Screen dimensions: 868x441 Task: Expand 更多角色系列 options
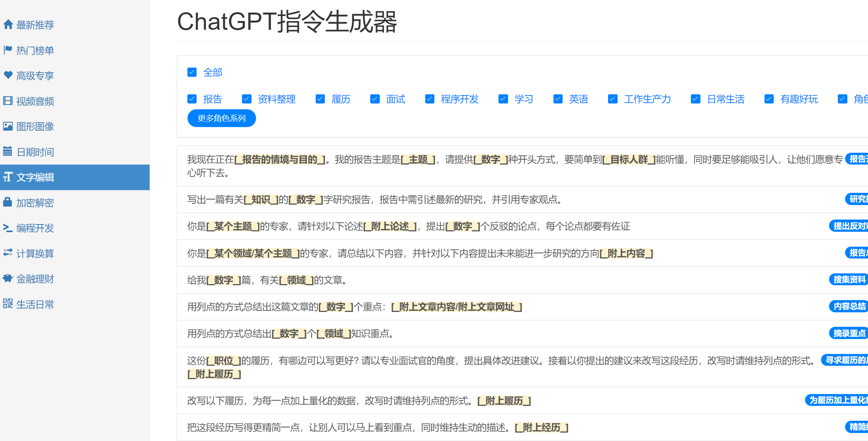pos(221,118)
